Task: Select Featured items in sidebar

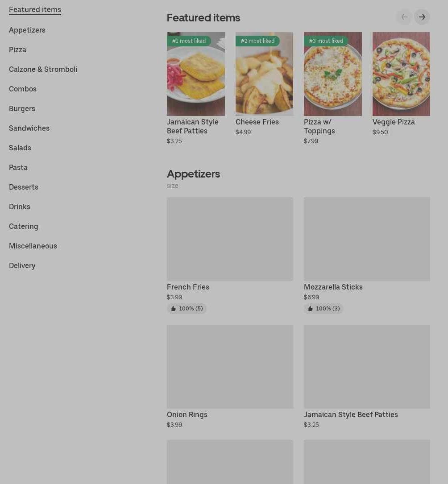Action: pos(35,9)
